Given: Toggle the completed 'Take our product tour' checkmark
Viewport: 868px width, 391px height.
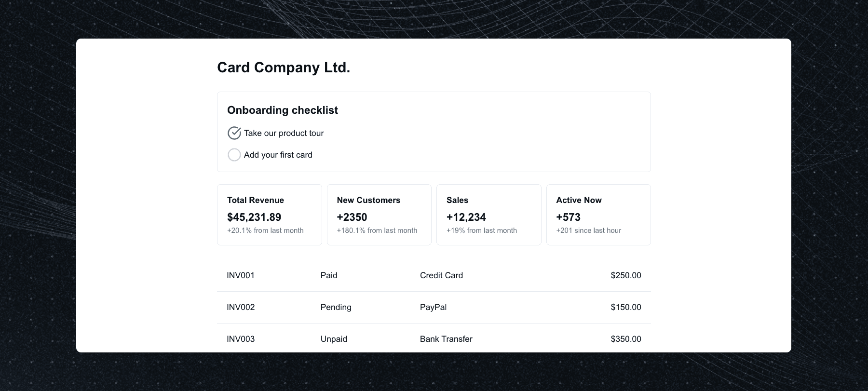Looking at the screenshot, I should (x=234, y=133).
